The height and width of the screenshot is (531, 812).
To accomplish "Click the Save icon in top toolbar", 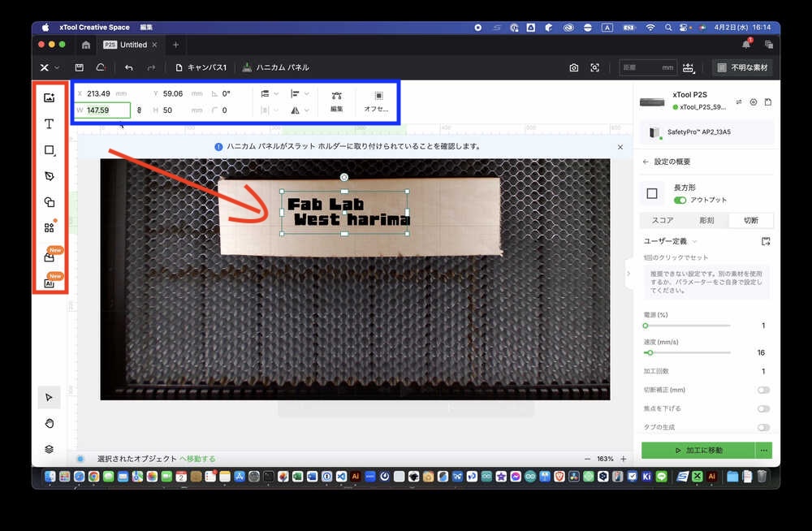I will coord(80,67).
